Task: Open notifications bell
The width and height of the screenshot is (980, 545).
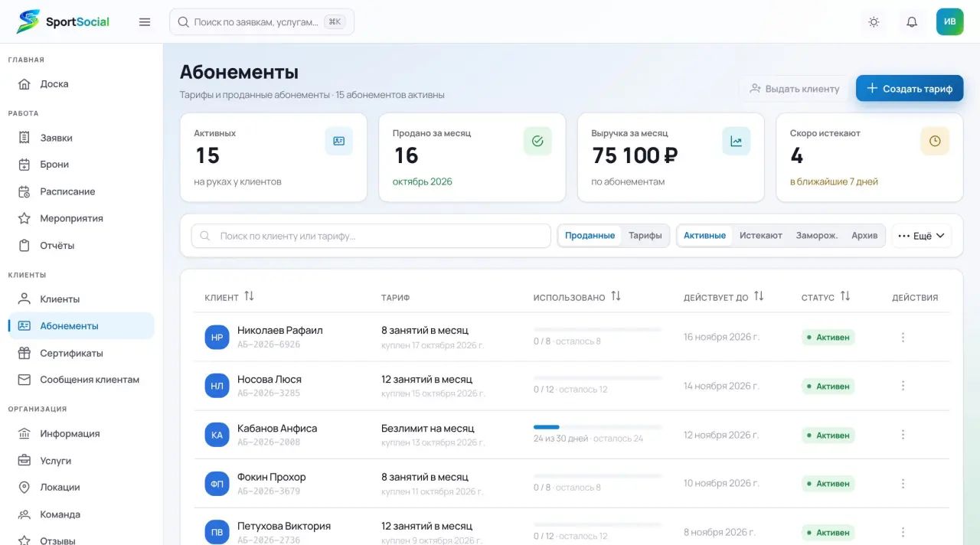Action: [x=912, y=22]
